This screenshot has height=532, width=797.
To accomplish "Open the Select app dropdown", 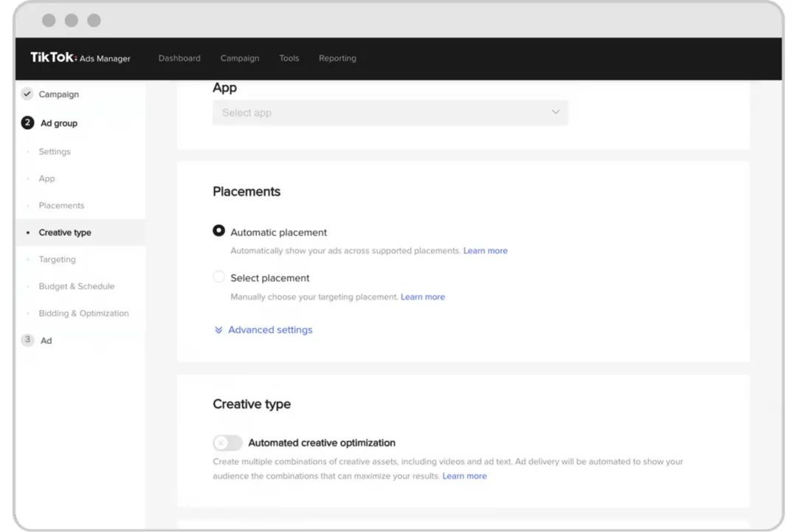I will pos(390,113).
